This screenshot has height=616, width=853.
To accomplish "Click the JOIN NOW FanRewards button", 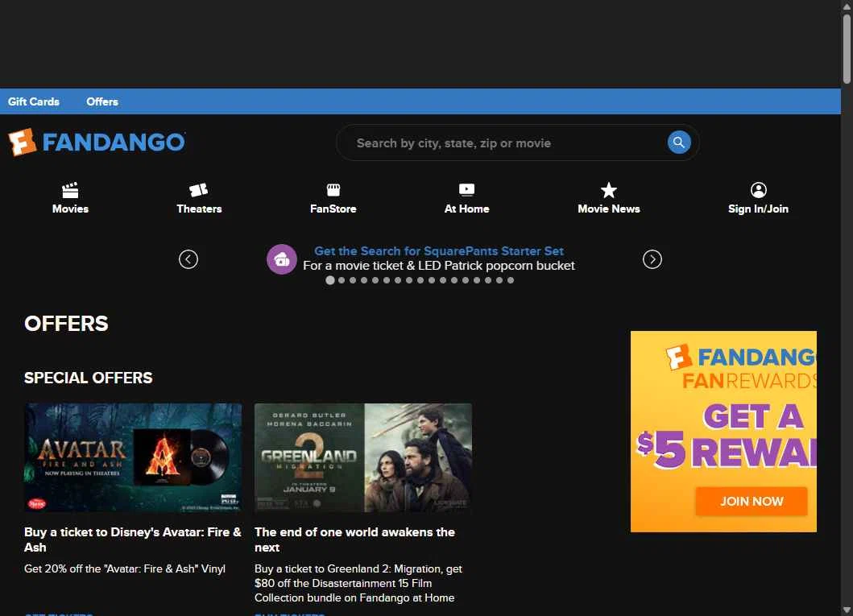I will 752,502.
